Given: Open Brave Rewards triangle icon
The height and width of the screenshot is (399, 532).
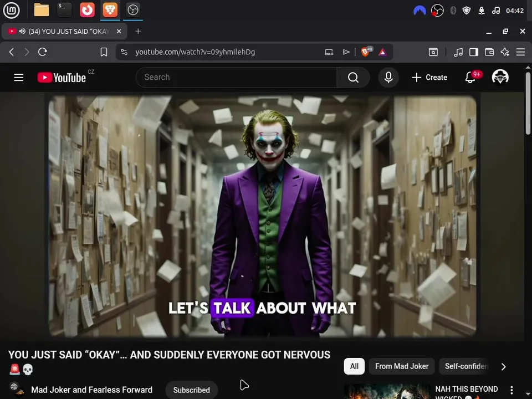Looking at the screenshot, I should 382,52.
